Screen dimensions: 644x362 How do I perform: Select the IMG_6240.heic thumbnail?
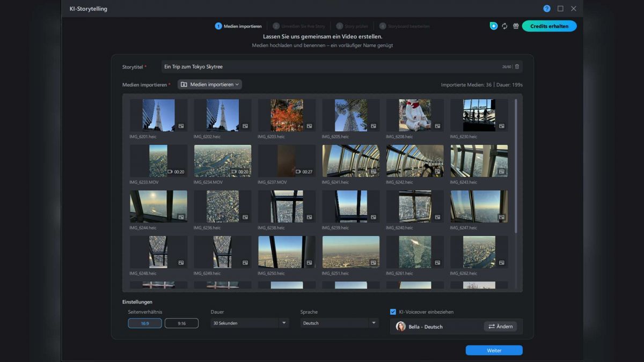[x=415, y=206]
